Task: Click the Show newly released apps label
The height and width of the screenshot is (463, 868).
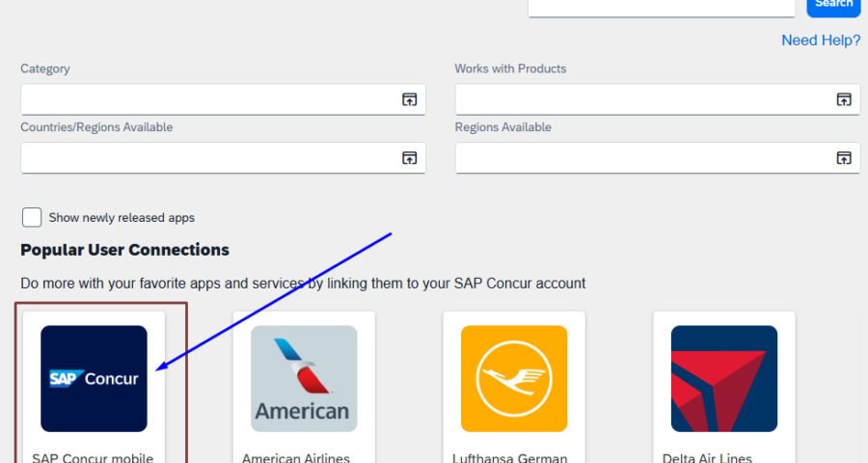Action: point(122,218)
